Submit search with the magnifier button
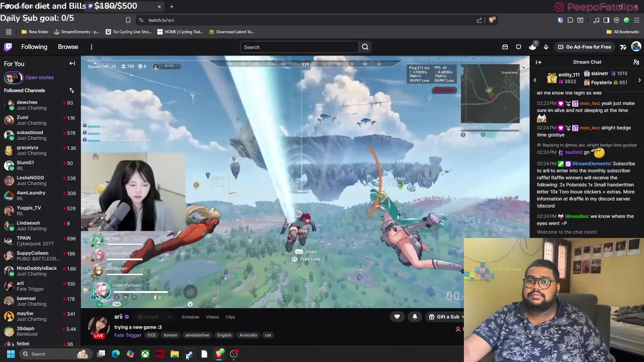Image resolution: width=644 pixels, height=362 pixels. pyautogui.click(x=365, y=47)
